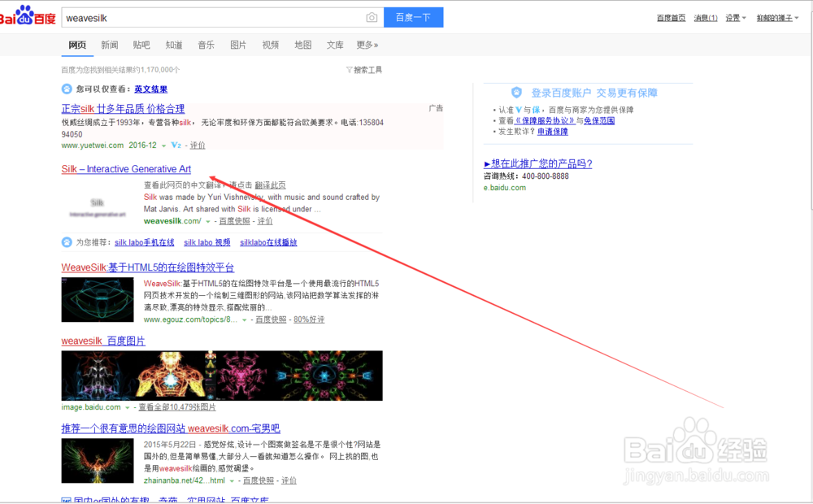Switch to 知道 tab

pos(174,45)
